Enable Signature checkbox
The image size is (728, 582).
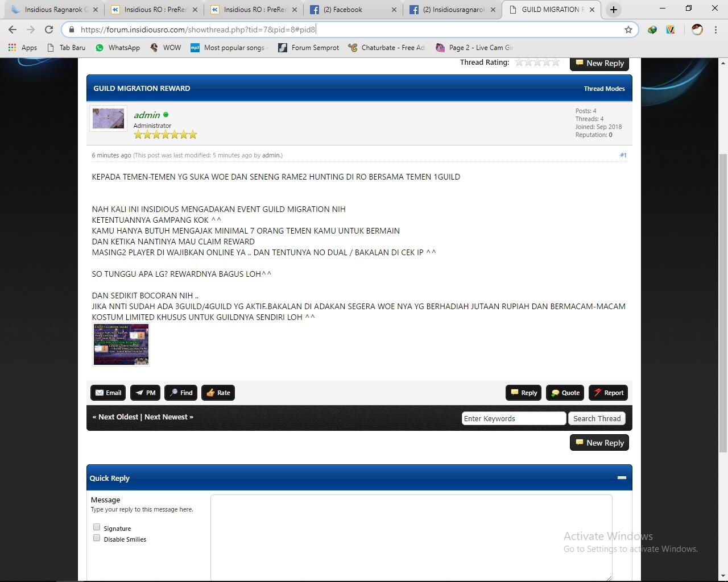click(x=97, y=527)
